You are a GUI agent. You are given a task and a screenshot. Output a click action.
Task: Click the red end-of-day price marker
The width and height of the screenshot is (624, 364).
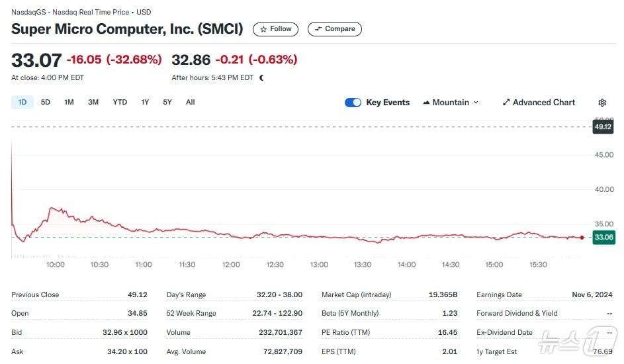pos(582,237)
